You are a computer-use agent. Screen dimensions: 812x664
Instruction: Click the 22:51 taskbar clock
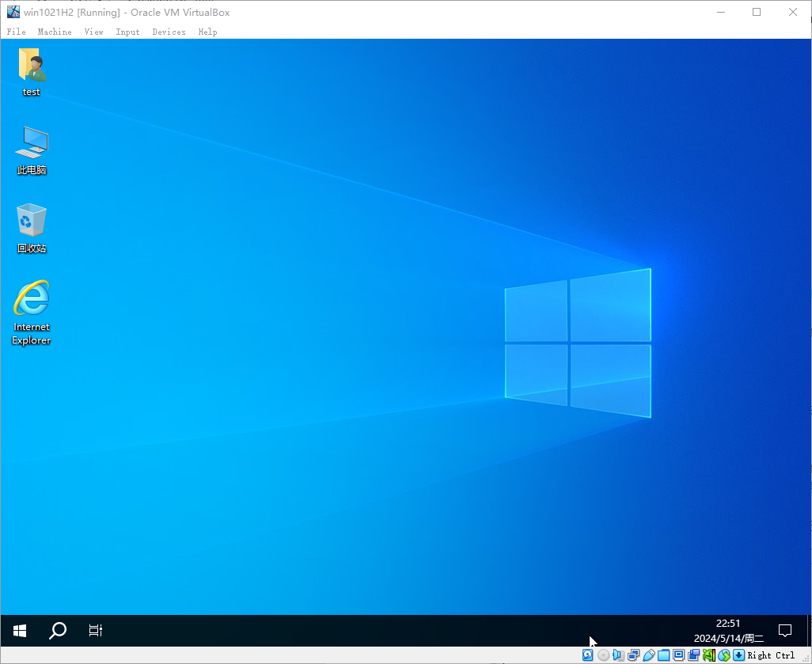pyautogui.click(x=728, y=623)
